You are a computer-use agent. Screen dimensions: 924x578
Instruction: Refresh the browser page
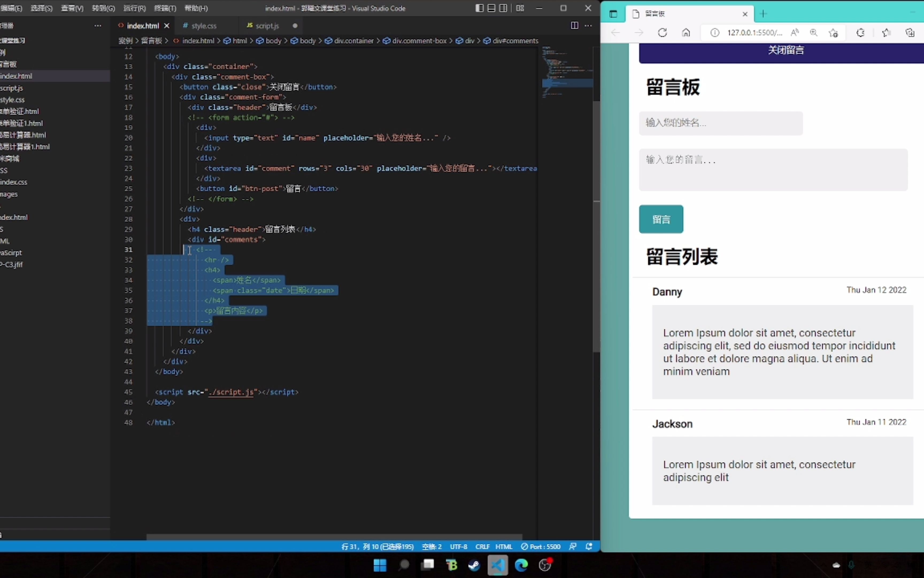click(663, 33)
